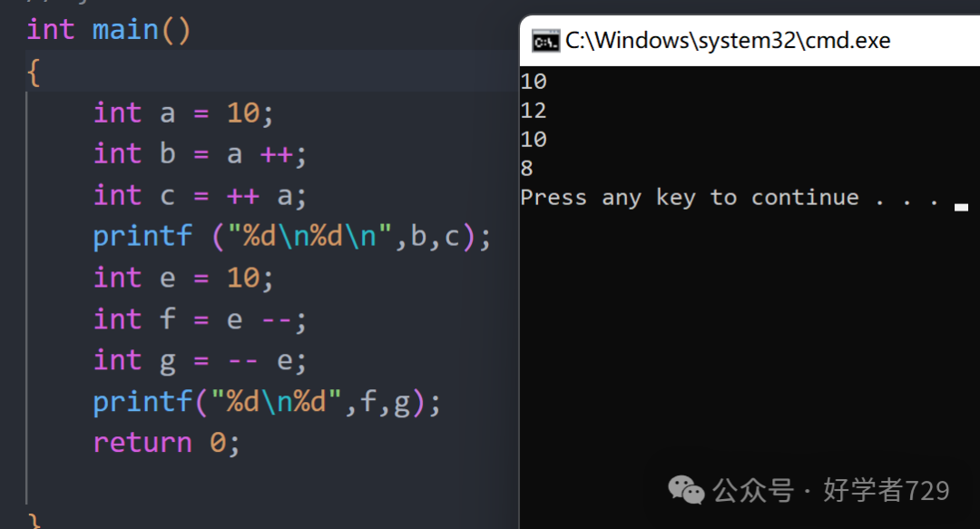Screen dimensions: 980x529
Task: Click the C:\Windows\system32\cmd.exe title text
Action: click(728, 41)
